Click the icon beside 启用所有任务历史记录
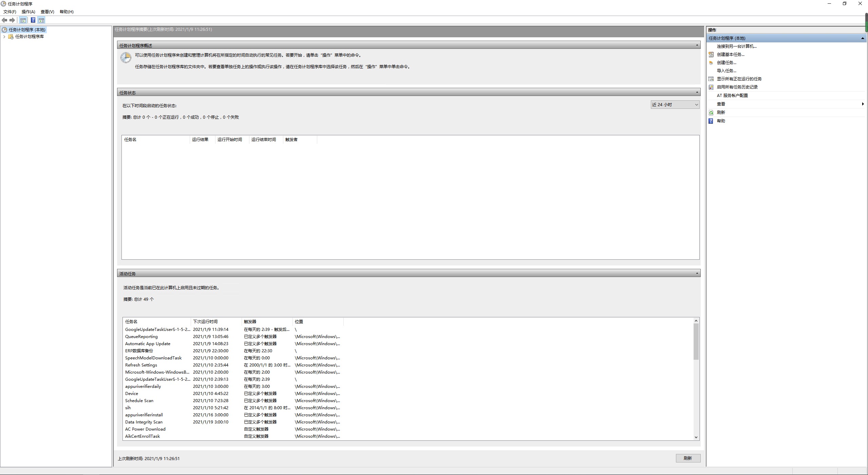The height and width of the screenshot is (475, 868). pos(711,87)
